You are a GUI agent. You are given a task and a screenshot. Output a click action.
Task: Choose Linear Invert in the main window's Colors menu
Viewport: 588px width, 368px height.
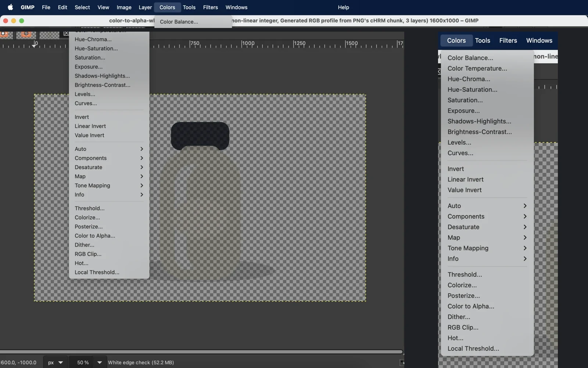109,126
